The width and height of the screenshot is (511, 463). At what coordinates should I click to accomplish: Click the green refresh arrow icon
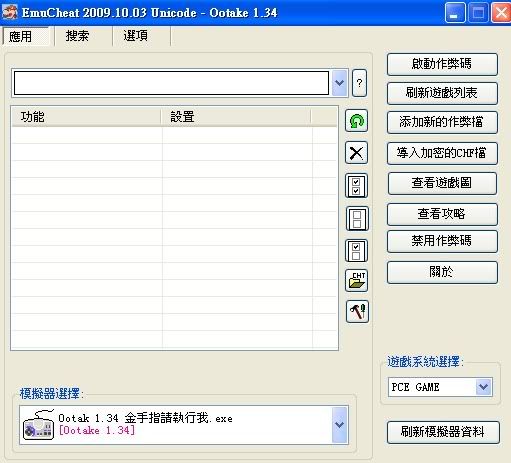(356, 121)
